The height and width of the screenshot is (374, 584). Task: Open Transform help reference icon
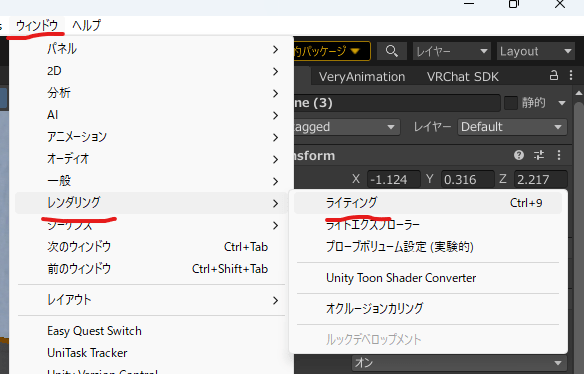(519, 155)
